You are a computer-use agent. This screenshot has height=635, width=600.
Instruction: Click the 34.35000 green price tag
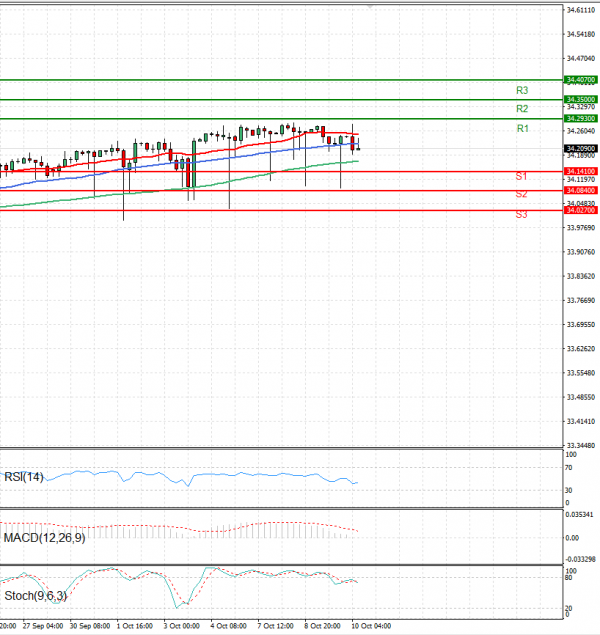tap(581, 99)
